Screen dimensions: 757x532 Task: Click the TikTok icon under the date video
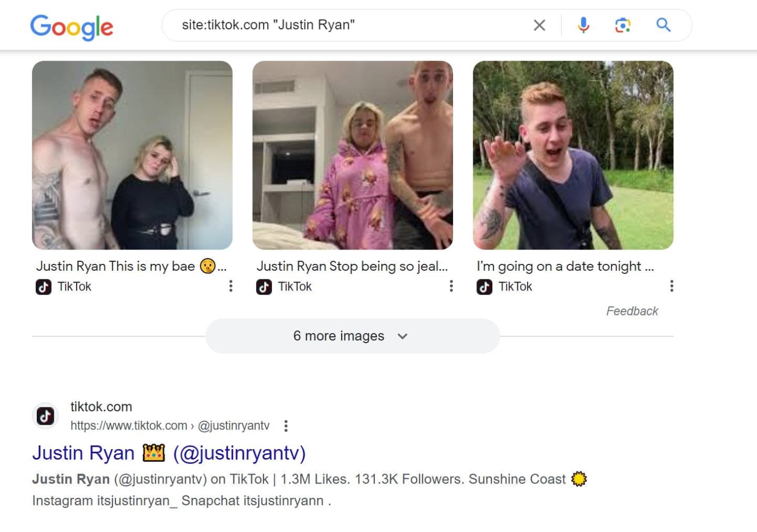click(x=484, y=287)
